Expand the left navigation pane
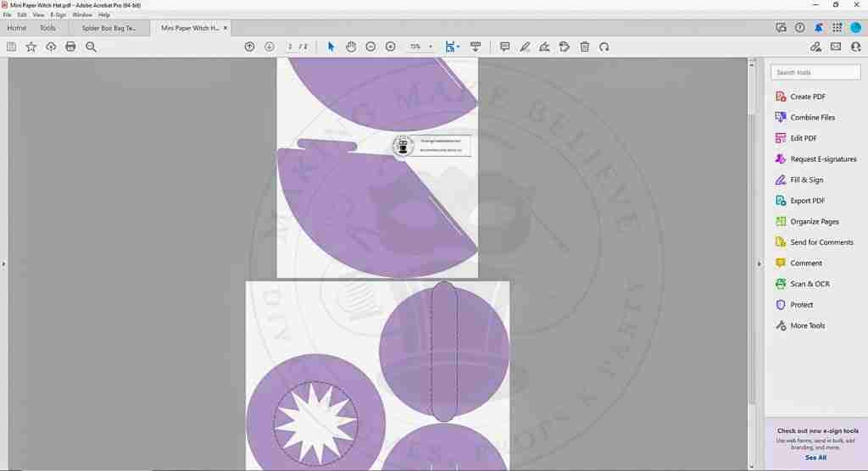This screenshot has width=868, height=471. click(3, 264)
